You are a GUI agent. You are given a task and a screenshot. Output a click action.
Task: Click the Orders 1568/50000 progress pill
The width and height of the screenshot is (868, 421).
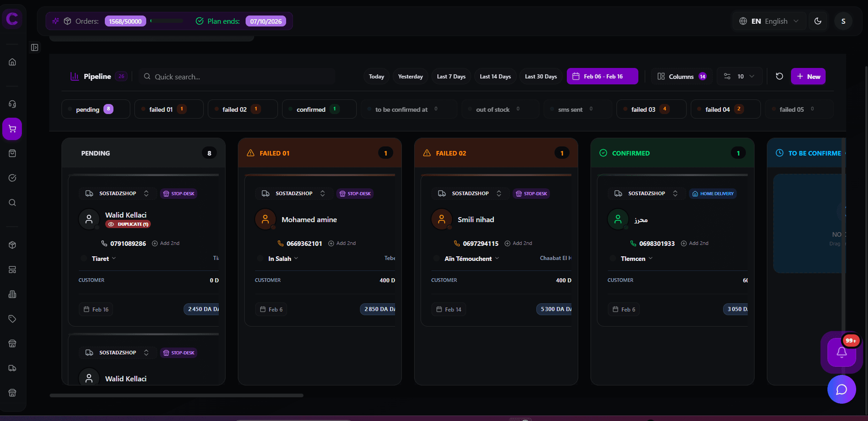pyautogui.click(x=125, y=21)
